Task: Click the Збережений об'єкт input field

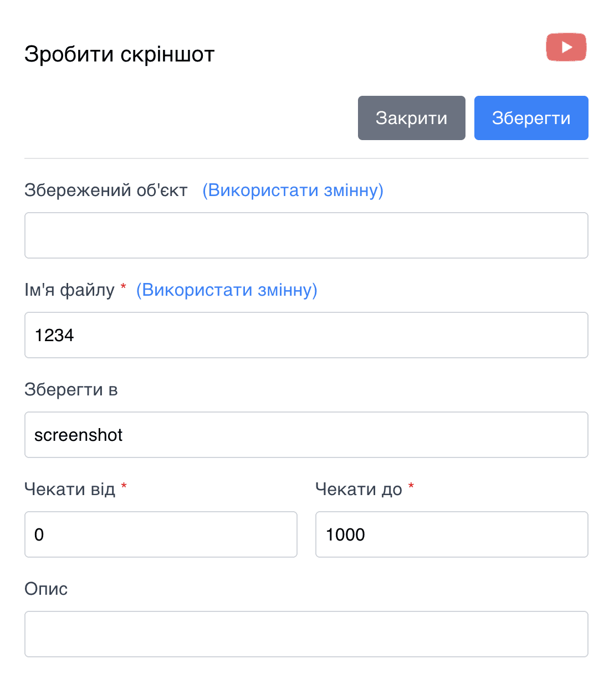Action: pyautogui.click(x=306, y=235)
